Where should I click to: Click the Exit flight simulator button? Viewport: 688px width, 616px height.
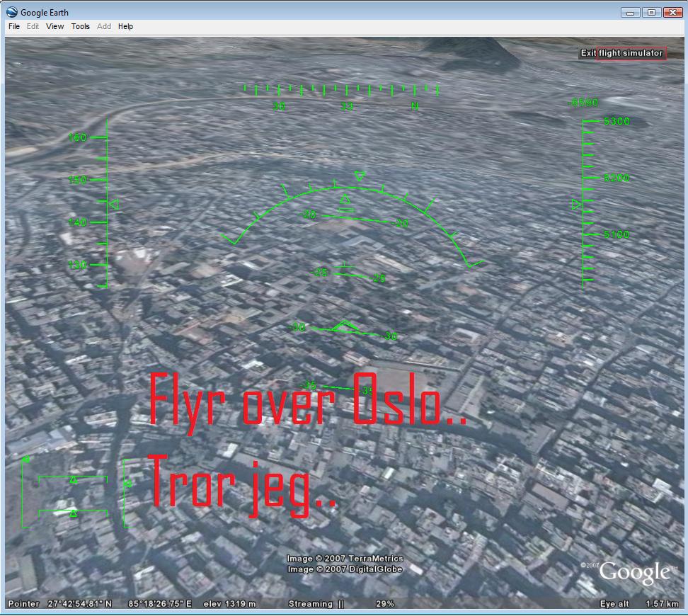pos(622,53)
